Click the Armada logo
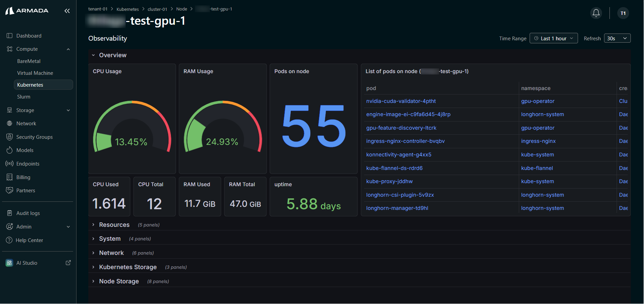Image resolution: width=644 pixels, height=304 pixels. point(27,11)
